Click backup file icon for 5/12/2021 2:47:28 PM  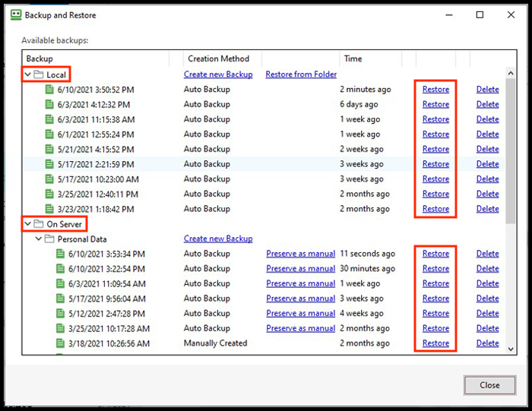[60, 313]
